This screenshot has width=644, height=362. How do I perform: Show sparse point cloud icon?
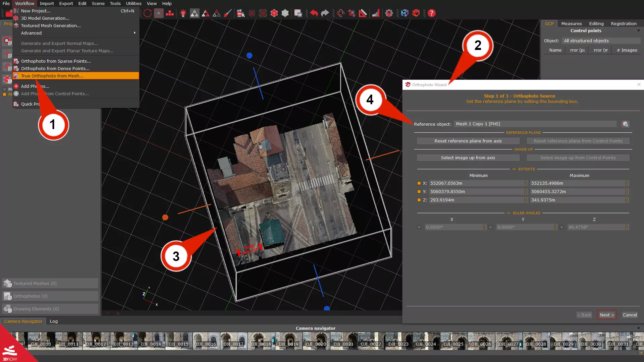(252, 13)
